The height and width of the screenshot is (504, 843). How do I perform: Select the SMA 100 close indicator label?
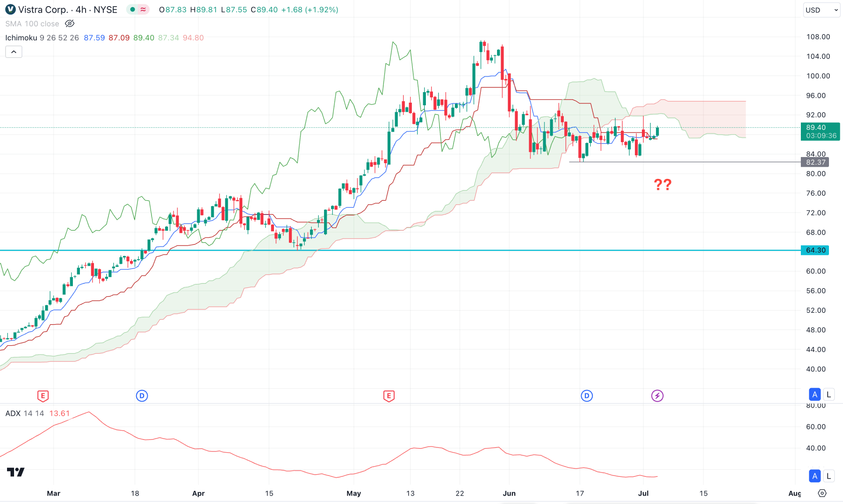pyautogui.click(x=32, y=24)
